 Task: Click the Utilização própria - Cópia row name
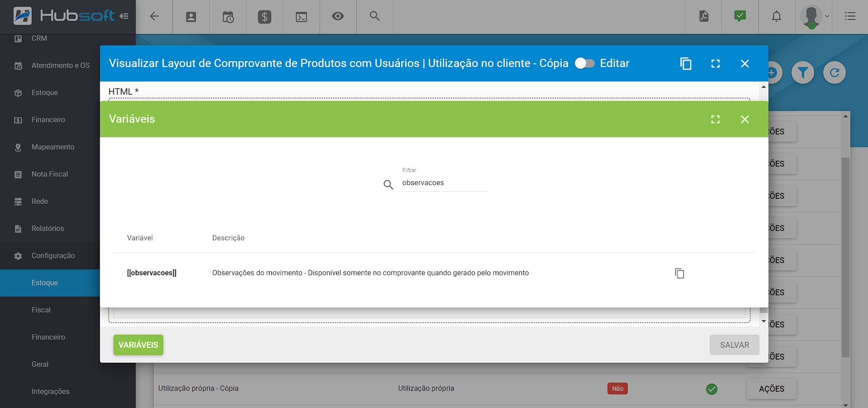[198, 389]
